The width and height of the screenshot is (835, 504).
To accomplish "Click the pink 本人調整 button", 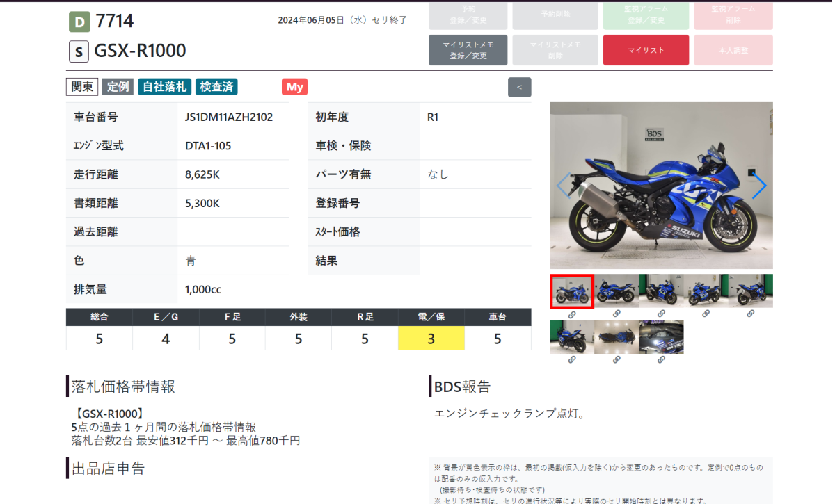I will pyautogui.click(x=733, y=50).
